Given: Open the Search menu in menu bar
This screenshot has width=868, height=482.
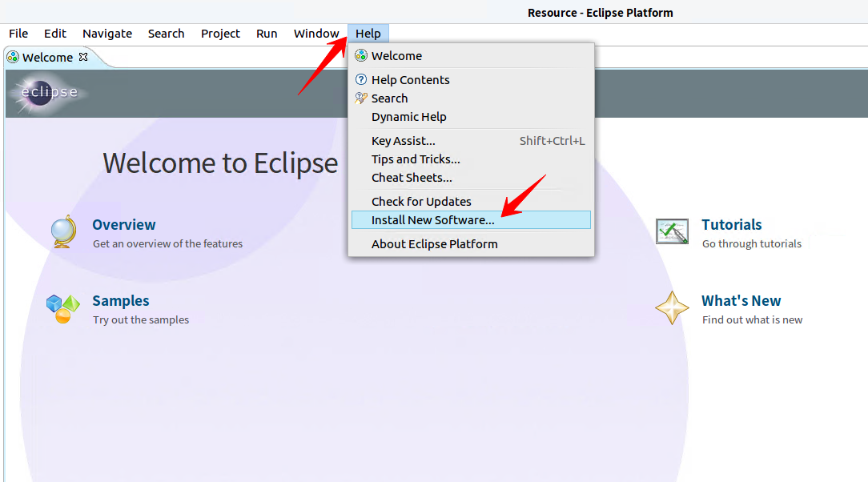Looking at the screenshot, I should pyautogui.click(x=166, y=33).
